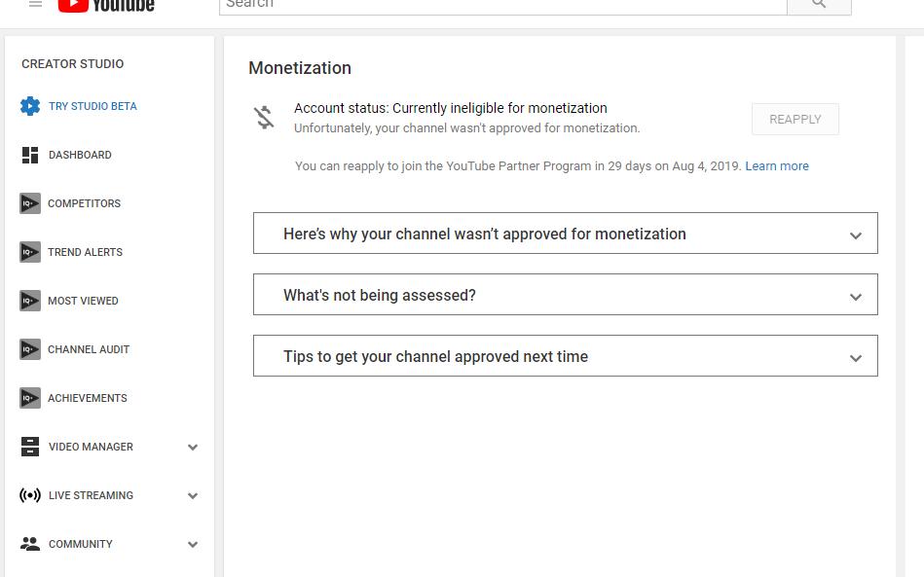Viewport: 924px width, 577px height.
Task: Open the Community section
Action: pos(80,544)
